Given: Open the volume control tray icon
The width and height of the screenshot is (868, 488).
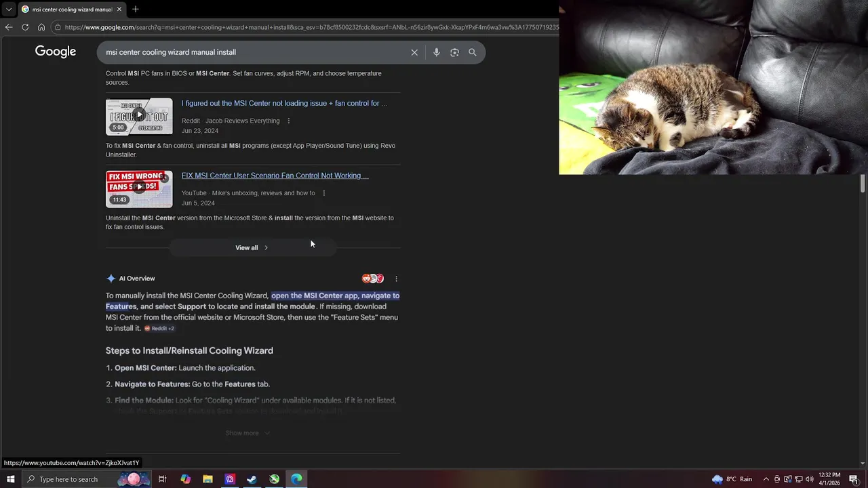Looking at the screenshot, I should coord(810,479).
